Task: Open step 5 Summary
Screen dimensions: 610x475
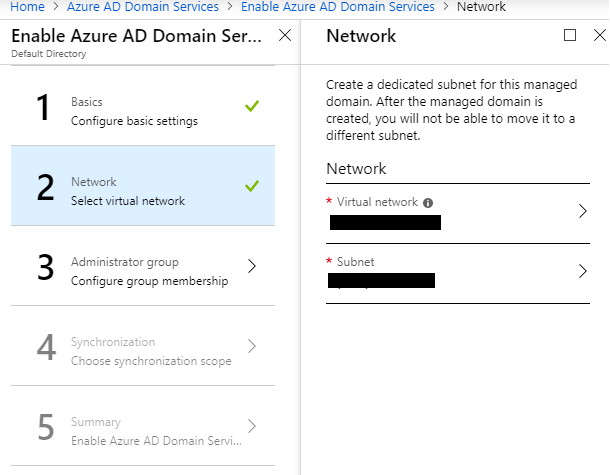Action: (143, 426)
